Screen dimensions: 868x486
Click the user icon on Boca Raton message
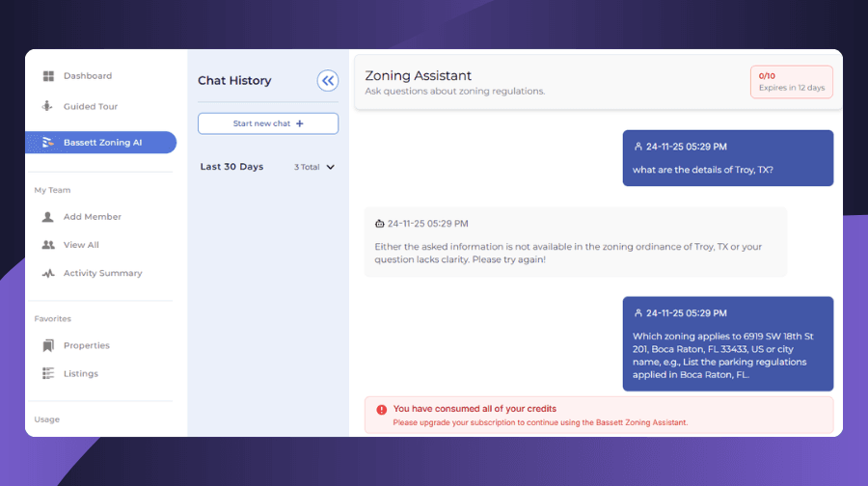[x=638, y=312]
